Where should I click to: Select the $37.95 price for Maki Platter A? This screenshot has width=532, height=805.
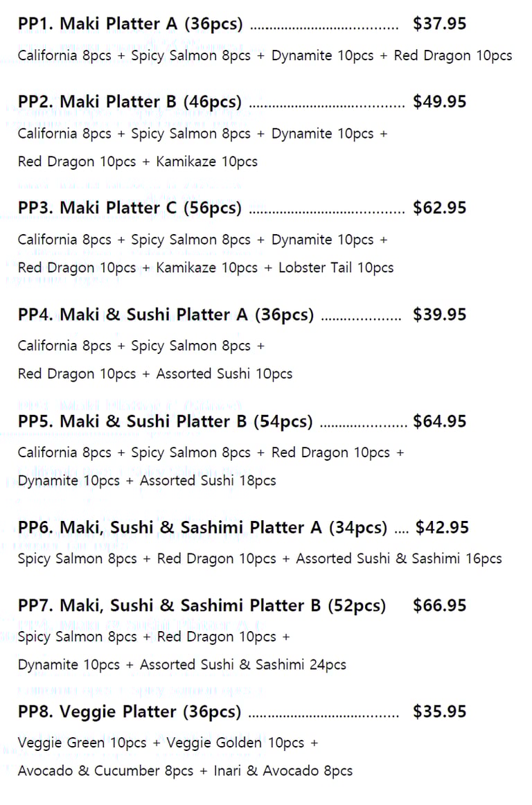[439, 24]
